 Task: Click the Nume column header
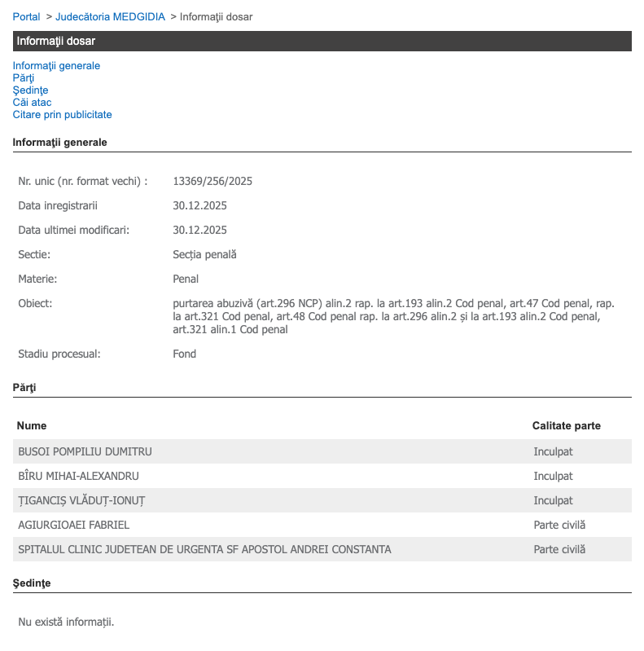pos(32,426)
